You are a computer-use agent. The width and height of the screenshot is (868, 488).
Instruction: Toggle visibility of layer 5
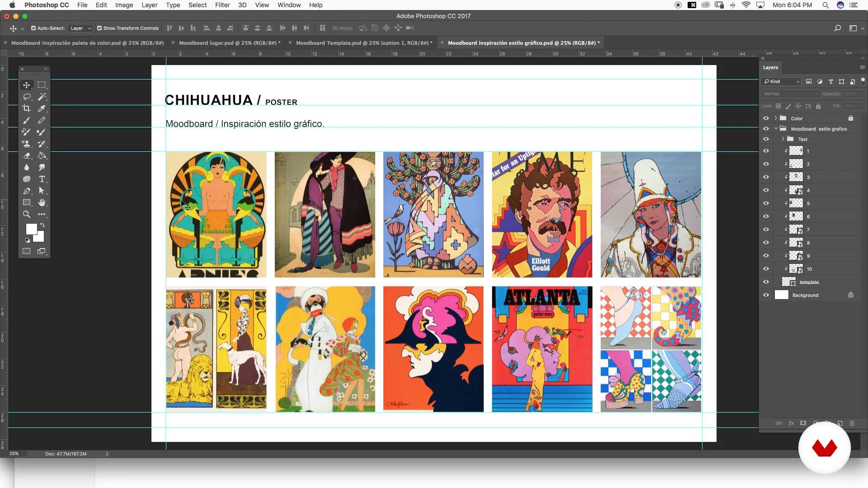coord(766,203)
